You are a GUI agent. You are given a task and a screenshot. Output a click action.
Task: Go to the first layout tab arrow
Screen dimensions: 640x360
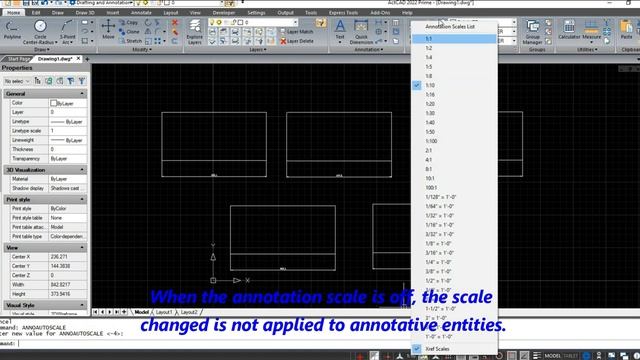95,312
